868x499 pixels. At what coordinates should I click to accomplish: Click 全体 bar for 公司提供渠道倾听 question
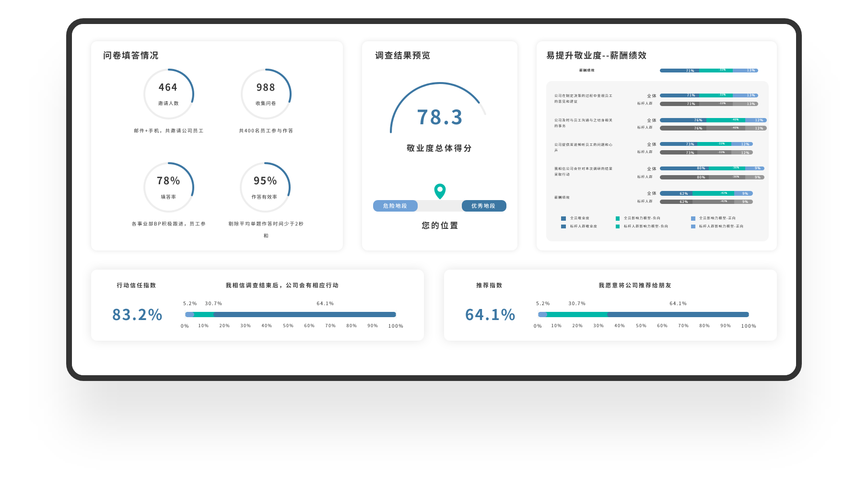pyautogui.click(x=706, y=144)
